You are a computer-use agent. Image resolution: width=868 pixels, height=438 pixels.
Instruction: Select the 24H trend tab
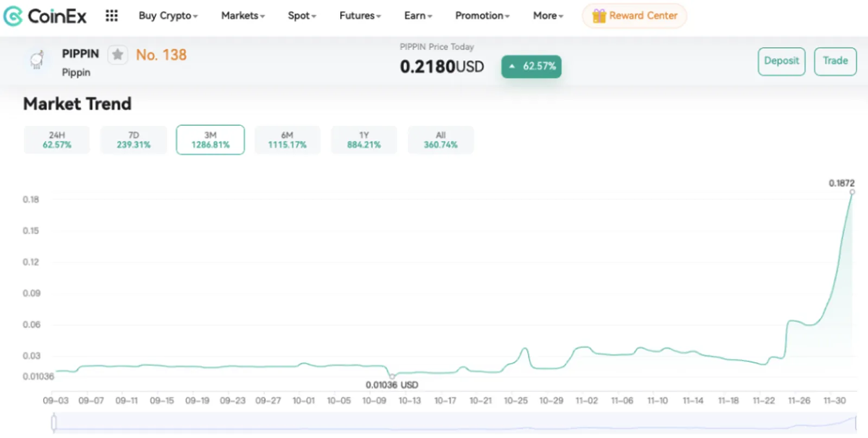pyautogui.click(x=57, y=140)
